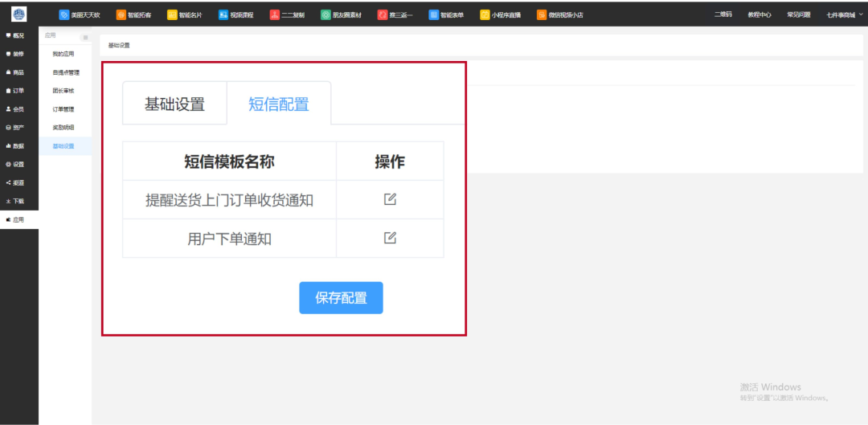Select 基础设置 in the submenu
The image size is (868, 425).
(63, 146)
